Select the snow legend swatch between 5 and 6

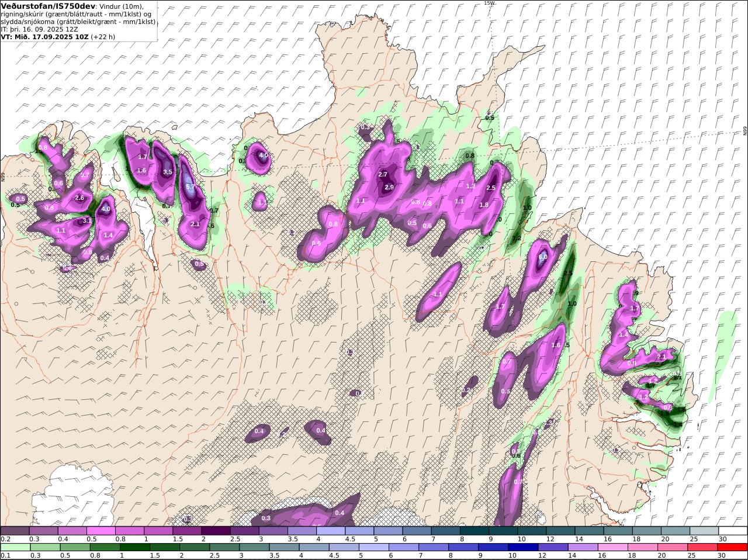pos(388,530)
